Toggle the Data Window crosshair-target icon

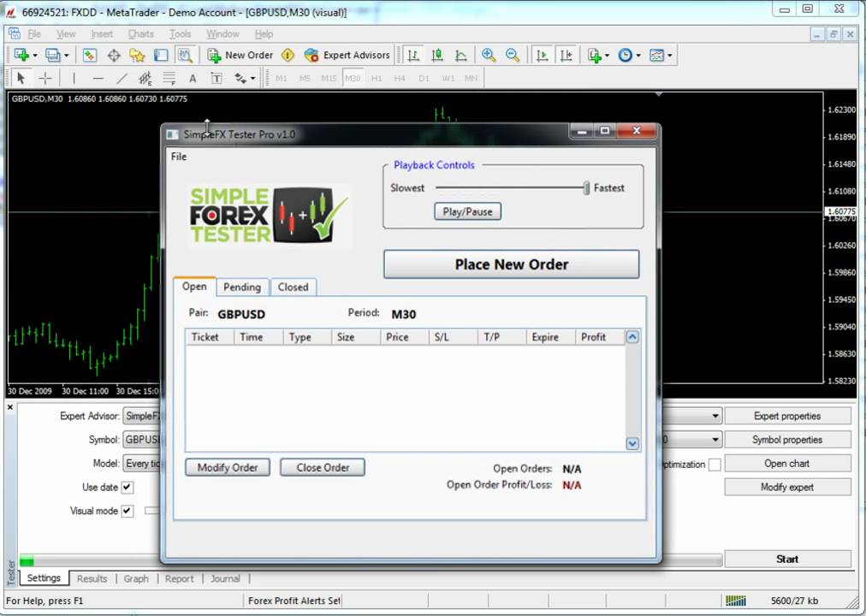coord(114,56)
